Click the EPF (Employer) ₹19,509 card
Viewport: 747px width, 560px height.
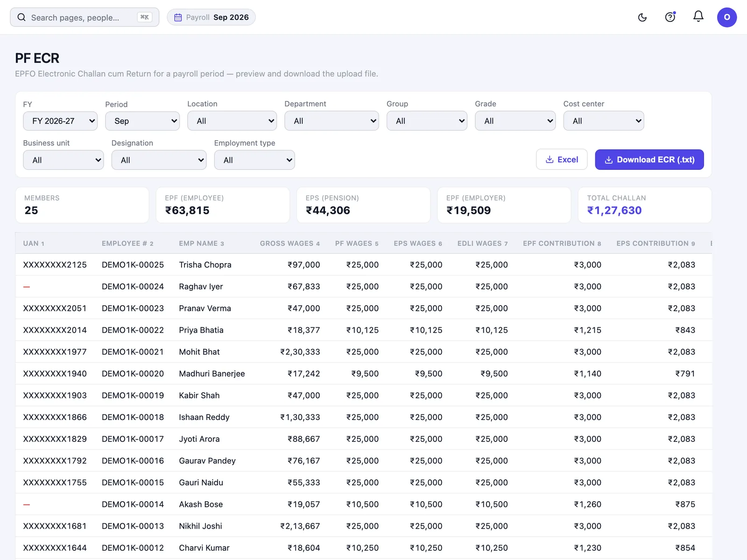[x=504, y=205]
